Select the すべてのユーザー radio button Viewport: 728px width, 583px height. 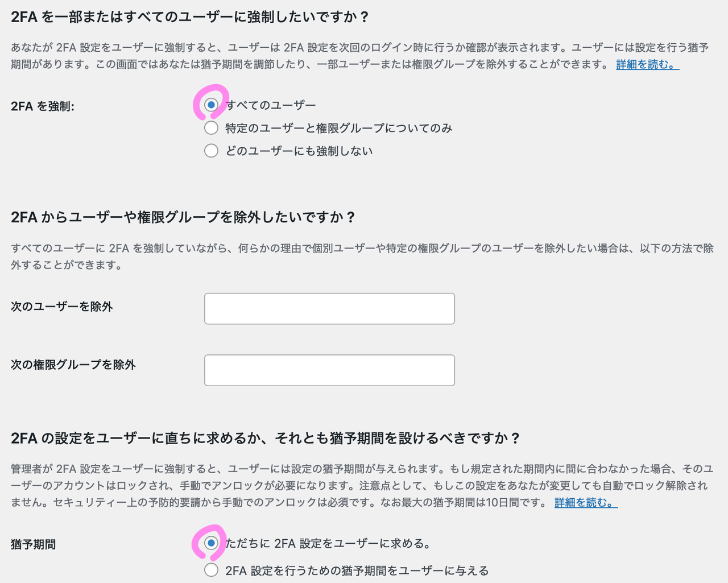[x=211, y=105]
